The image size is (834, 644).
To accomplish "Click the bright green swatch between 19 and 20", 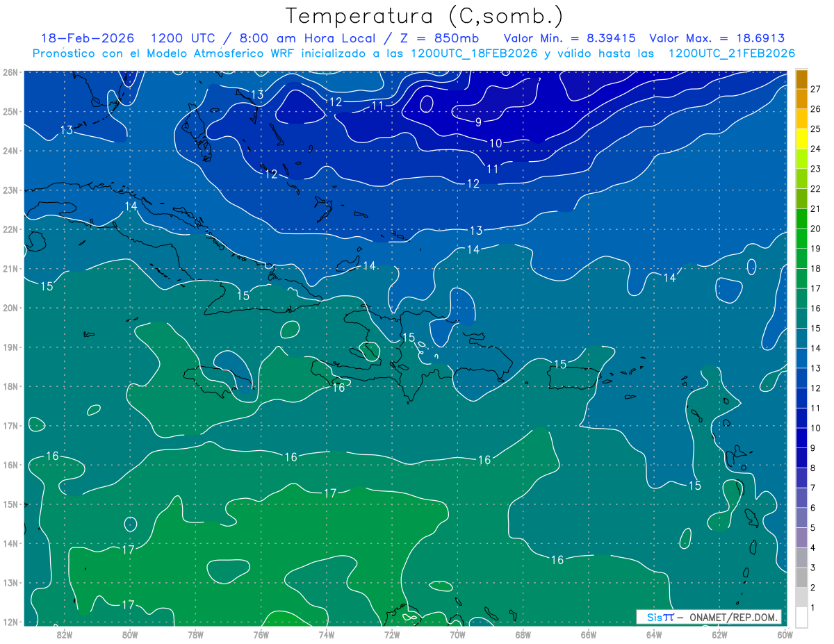I will tap(801, 239).
